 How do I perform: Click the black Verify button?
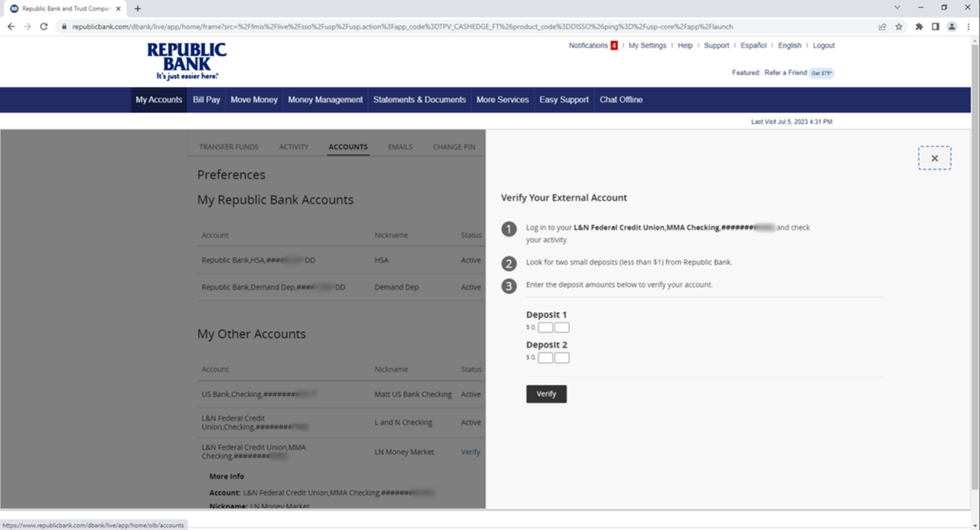[x=546, y=394]
